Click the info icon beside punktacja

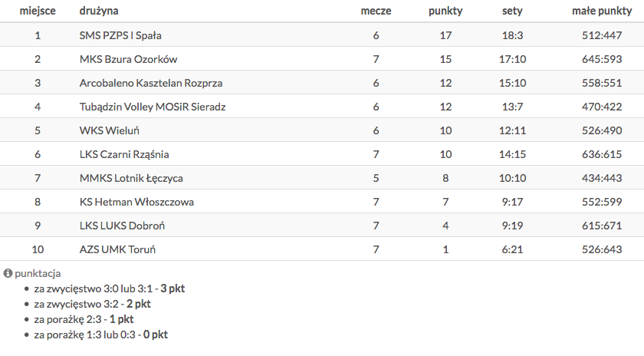click(8, 273)
